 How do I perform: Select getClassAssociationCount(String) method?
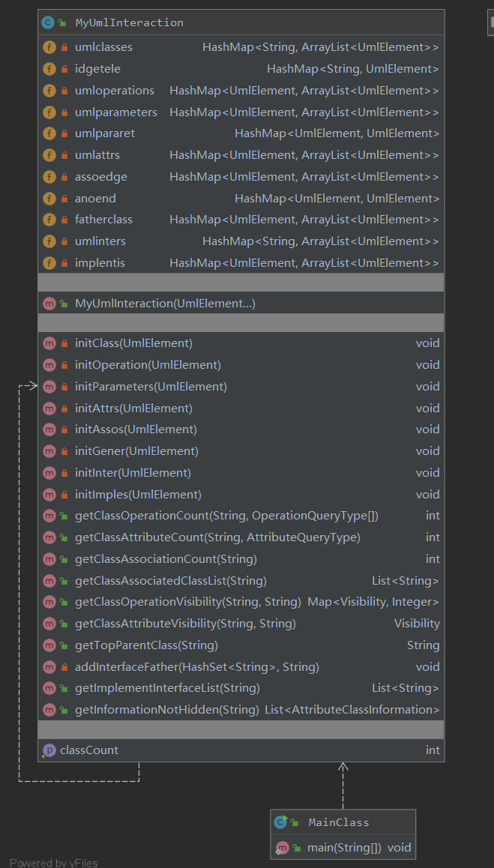(166, 559)
